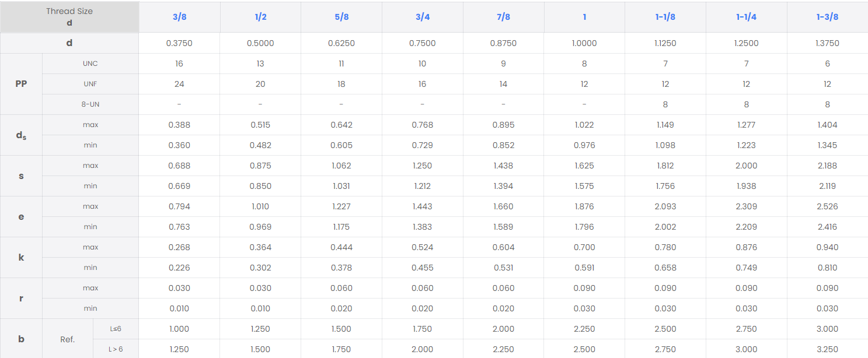The image size is (868, 358).
Task: Click ds max value 0.388
Action: [179, 125]
